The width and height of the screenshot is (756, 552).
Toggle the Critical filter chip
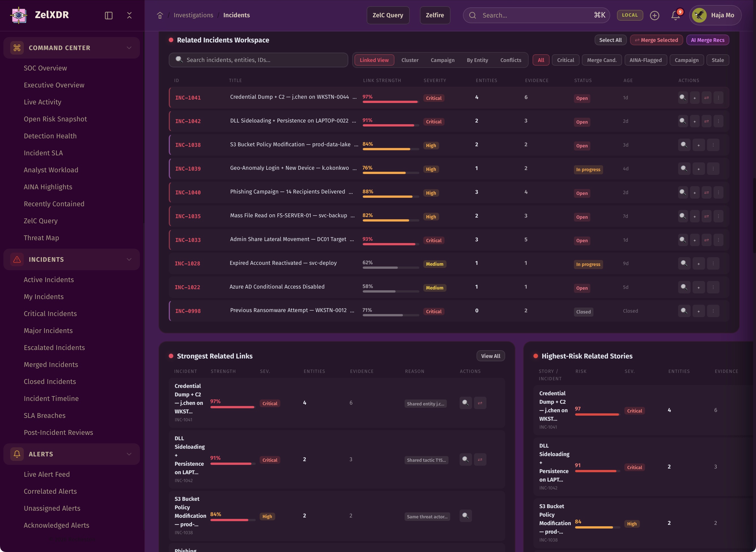point(565,60)
